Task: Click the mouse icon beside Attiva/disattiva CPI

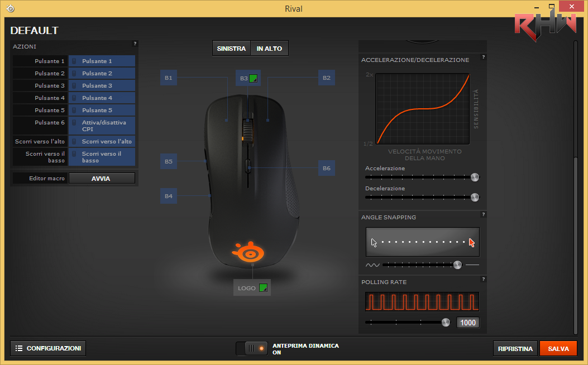Action: point(74,123)
